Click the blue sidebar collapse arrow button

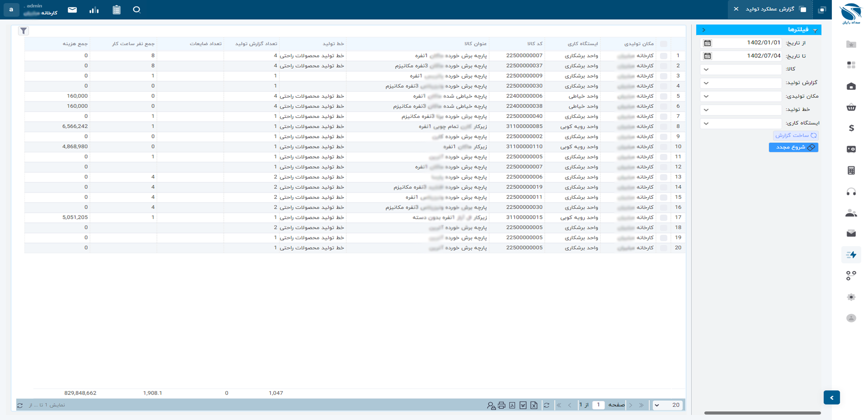[831, 398]
